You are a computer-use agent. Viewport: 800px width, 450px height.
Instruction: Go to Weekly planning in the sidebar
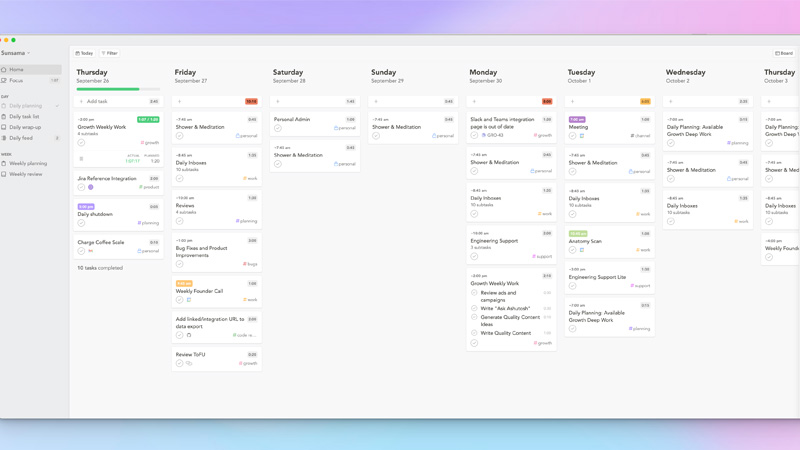click(28, 163)
